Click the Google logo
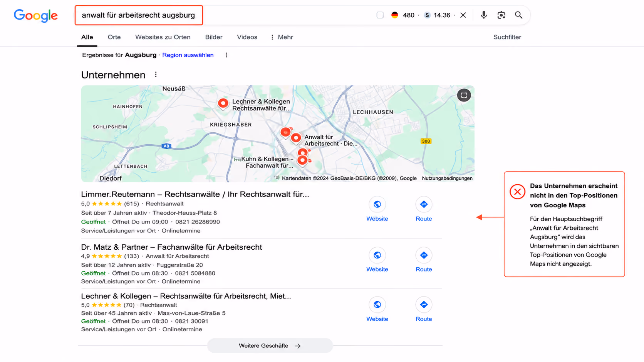The width and height of the screenshot is (644, 362). pyautogui.click(x=35, y=15)
